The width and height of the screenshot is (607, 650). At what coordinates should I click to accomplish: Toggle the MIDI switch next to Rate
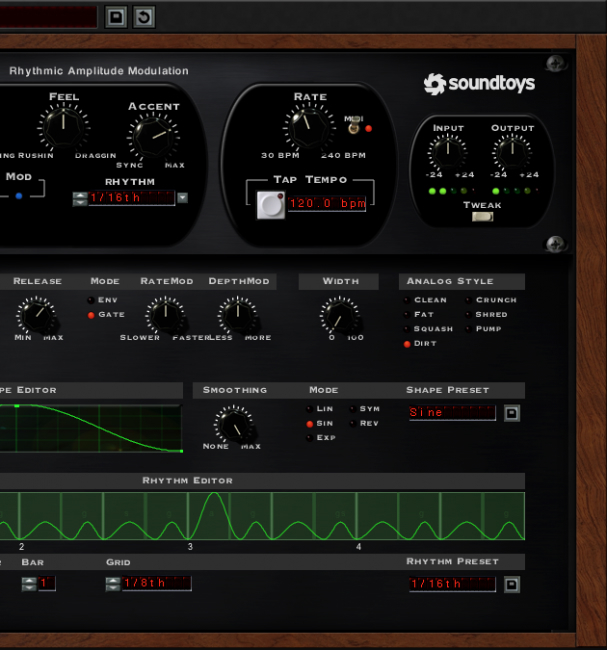point(354,125)
